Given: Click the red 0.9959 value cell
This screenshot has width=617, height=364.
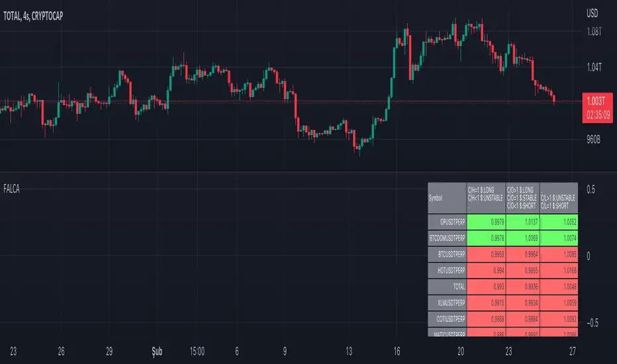Looking at the screenshot, I should tap(485, 253).
